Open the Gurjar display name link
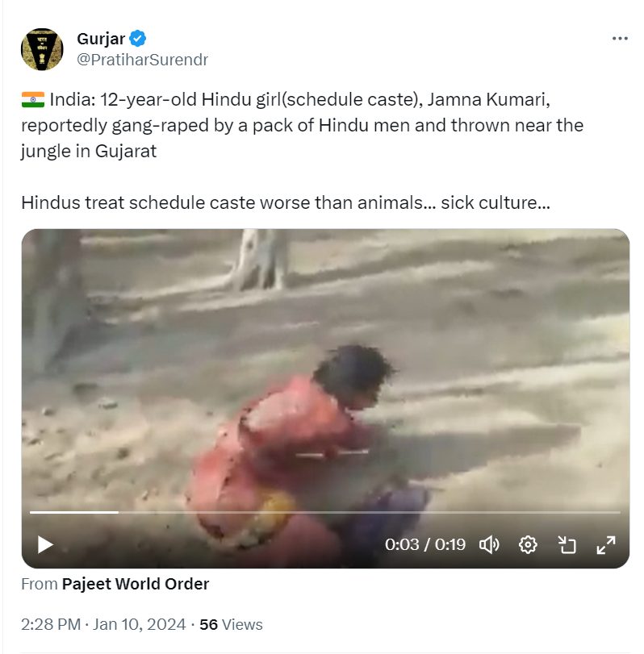The width and height of the screenshot is (644, 654). point(101,39)
